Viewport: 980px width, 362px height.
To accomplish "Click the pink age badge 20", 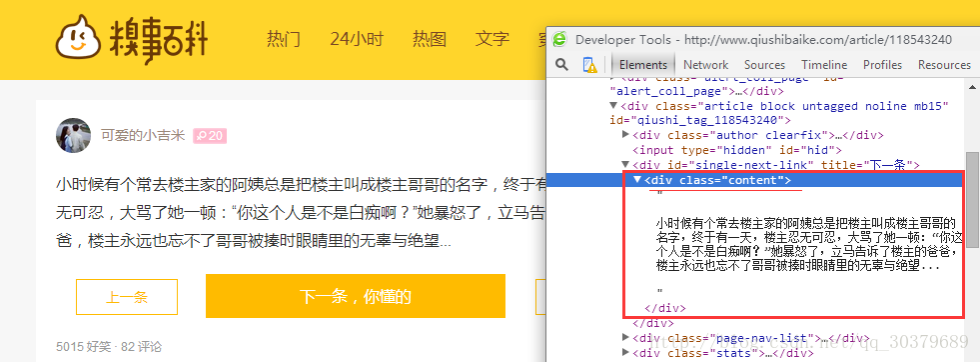I will pyautogui.click(x=210, y=136).
